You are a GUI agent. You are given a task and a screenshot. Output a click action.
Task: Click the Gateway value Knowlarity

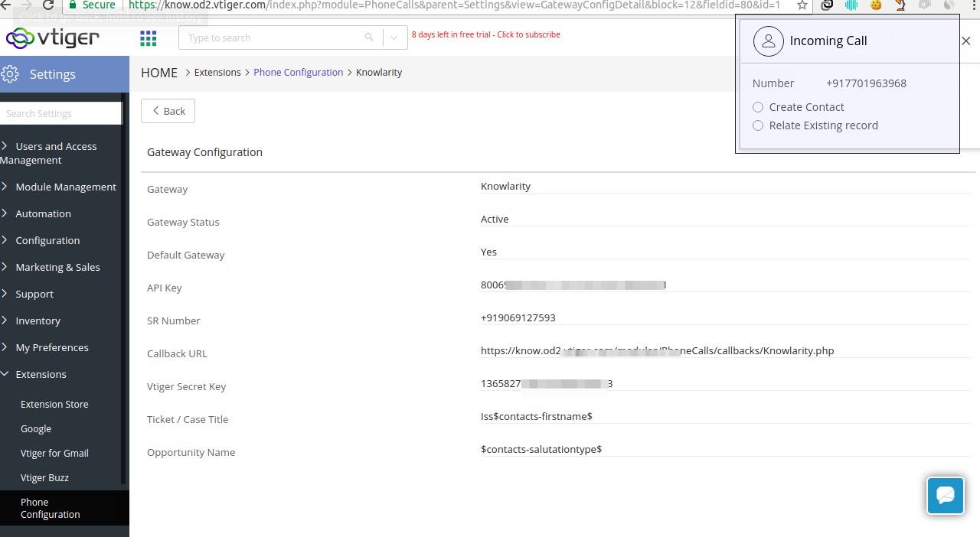point(505,186)
